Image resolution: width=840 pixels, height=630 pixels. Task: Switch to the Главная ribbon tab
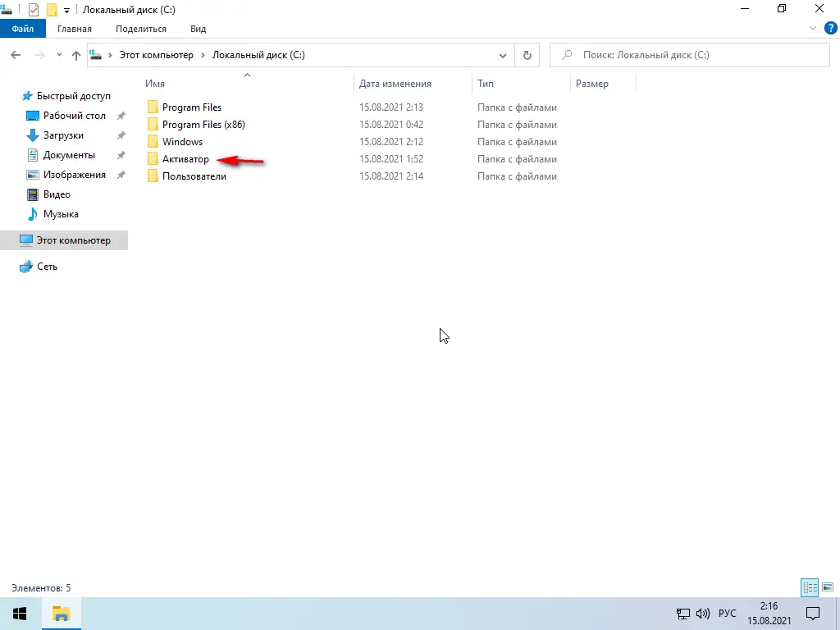coord(75,29)
